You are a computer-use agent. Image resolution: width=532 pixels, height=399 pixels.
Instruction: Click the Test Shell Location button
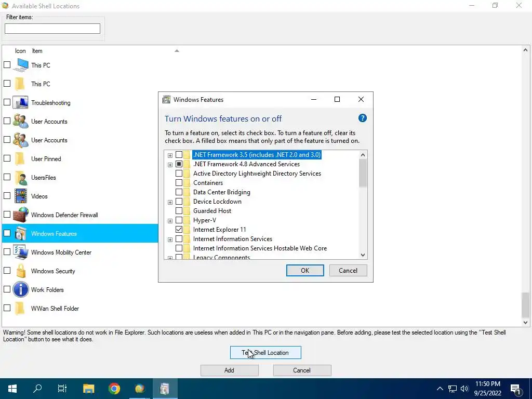[265, 353]
